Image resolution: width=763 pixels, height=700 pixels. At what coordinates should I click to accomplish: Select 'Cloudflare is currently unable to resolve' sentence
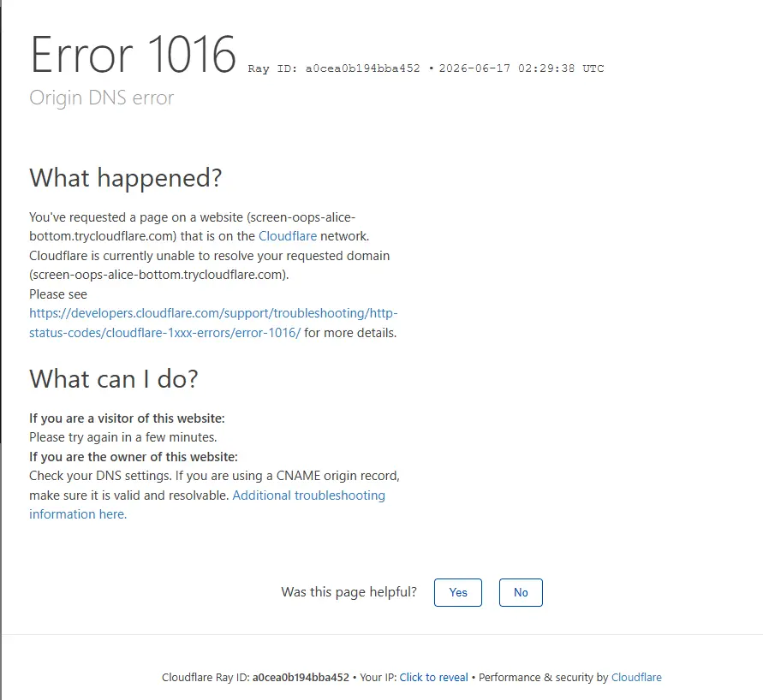209,265
